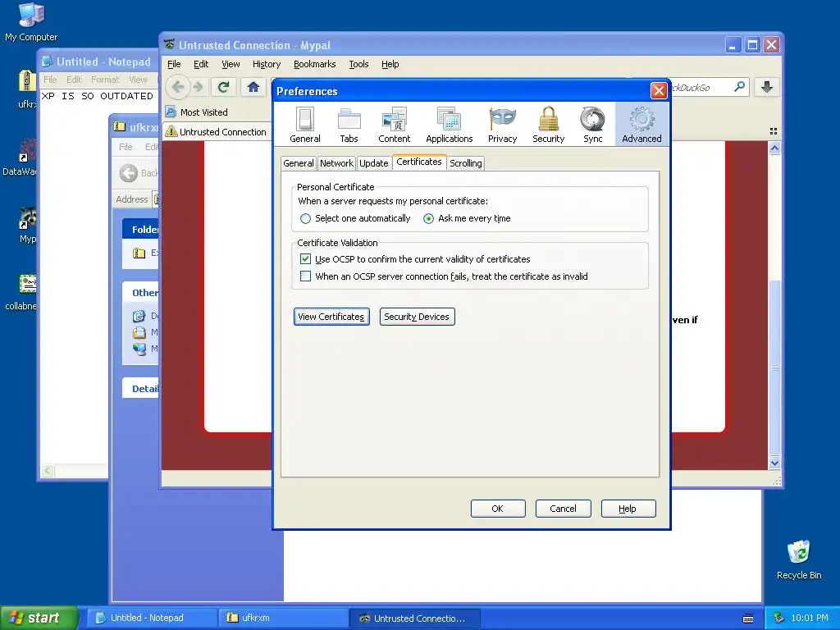Switch to the General sub-tab in Advanced
This screenshot has width=840, height=630.
click(299, 163)
